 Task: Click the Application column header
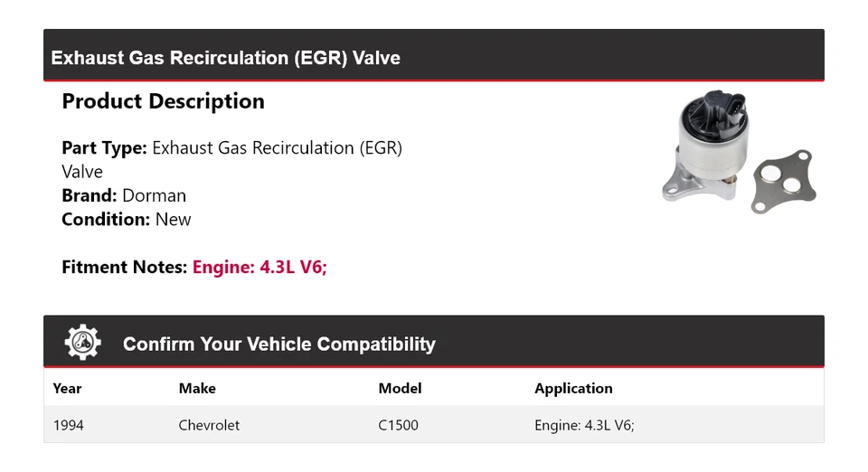573,389
